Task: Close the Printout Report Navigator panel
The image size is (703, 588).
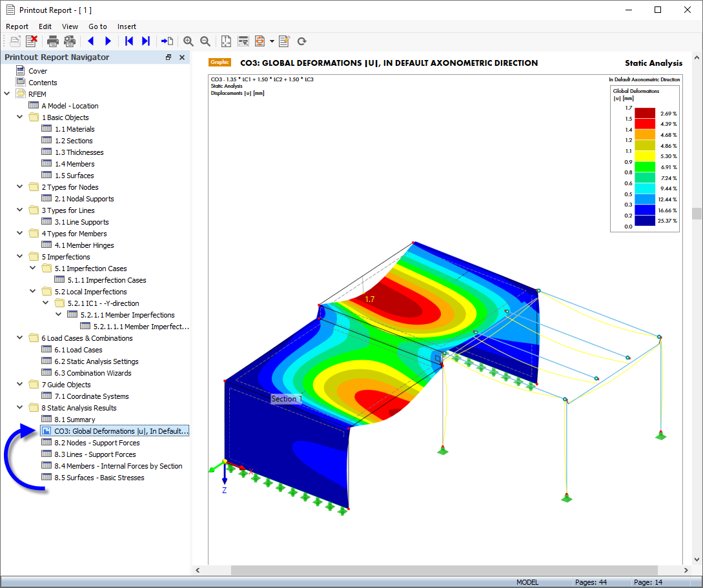Action: point(182,57)
